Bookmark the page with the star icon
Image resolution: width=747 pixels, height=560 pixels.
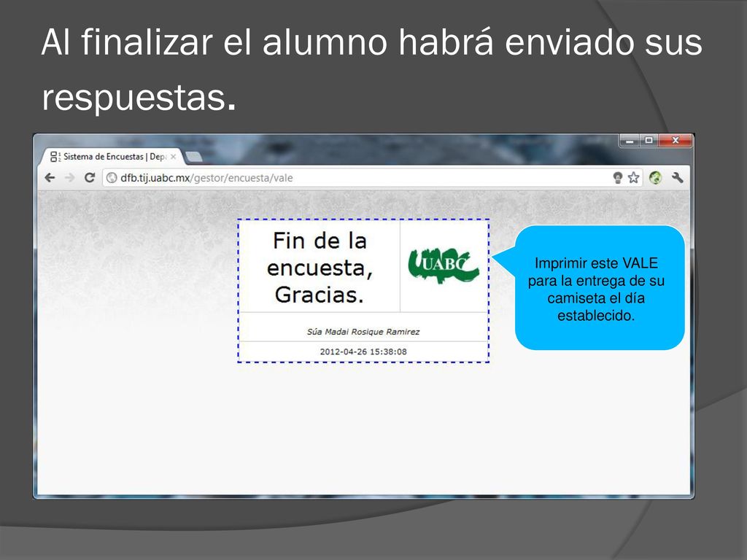(633, 178)
